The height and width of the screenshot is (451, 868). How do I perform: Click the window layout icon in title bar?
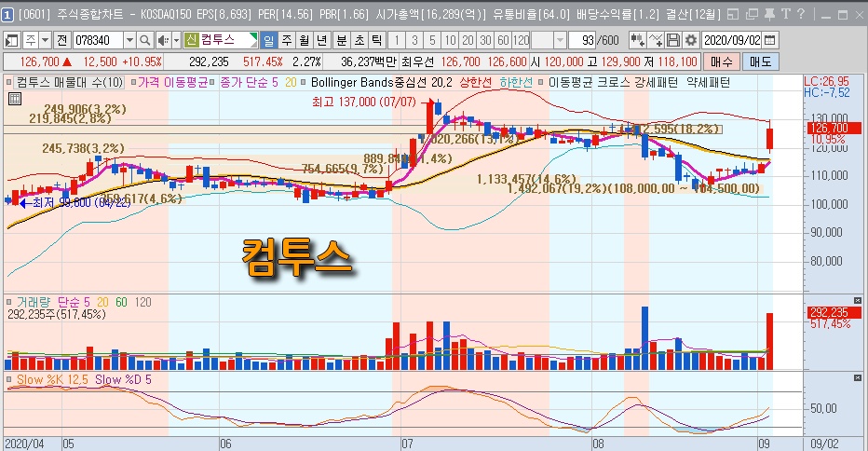[733, 14]
